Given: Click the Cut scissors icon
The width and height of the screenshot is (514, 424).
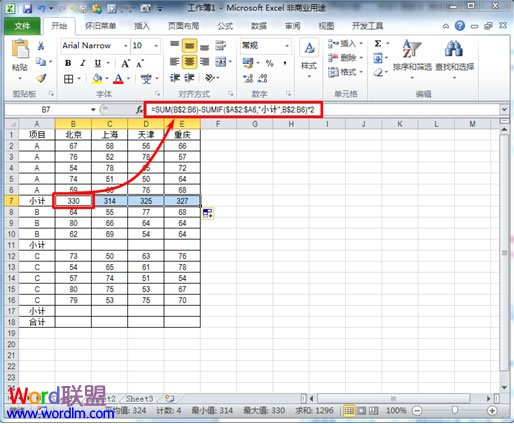Looking at the screenshot, I should click(x=41, y=46).
